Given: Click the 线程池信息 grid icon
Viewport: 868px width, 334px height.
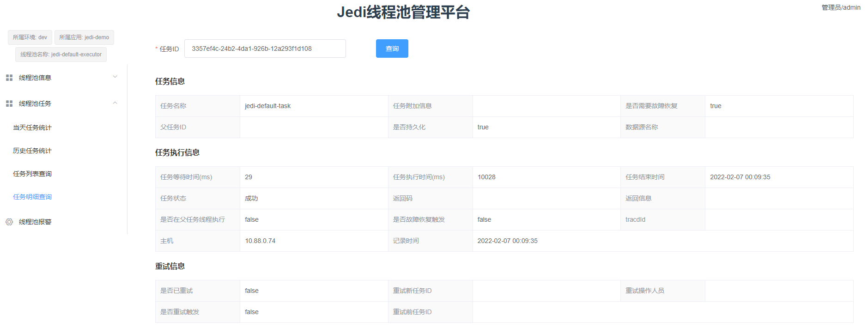Looking at the screenshot, I should (x=9, y=78).
